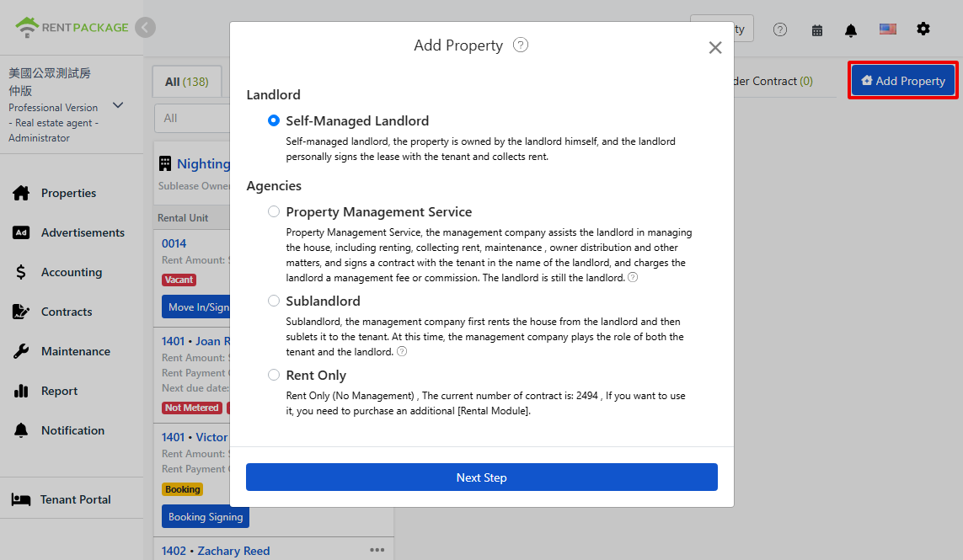
Task: Click info icon after Property Management Service description
Action: tap(633, 278)
